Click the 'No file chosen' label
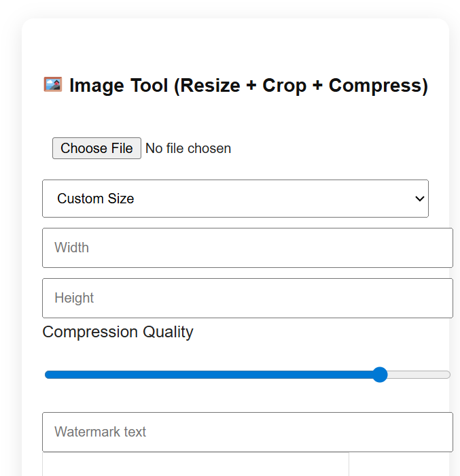Viewport: 460px width, 476px height. click(x=188, y=148)
